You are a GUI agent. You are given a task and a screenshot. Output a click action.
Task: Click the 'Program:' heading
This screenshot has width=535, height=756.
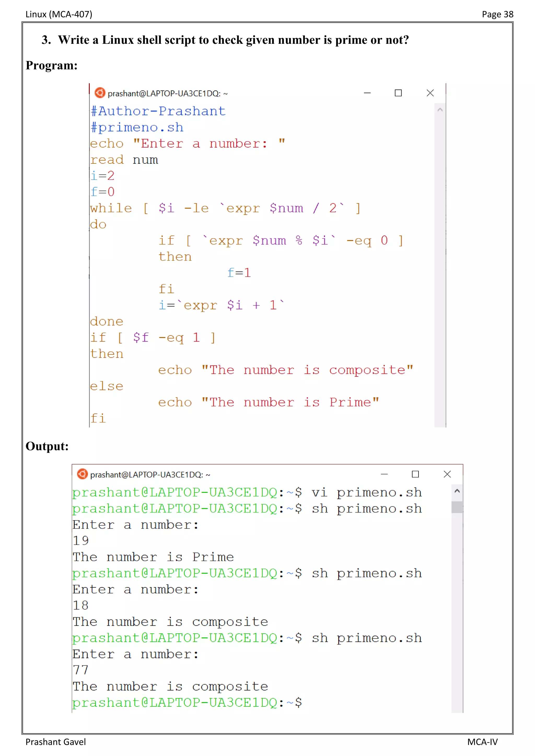pos(52,66)
